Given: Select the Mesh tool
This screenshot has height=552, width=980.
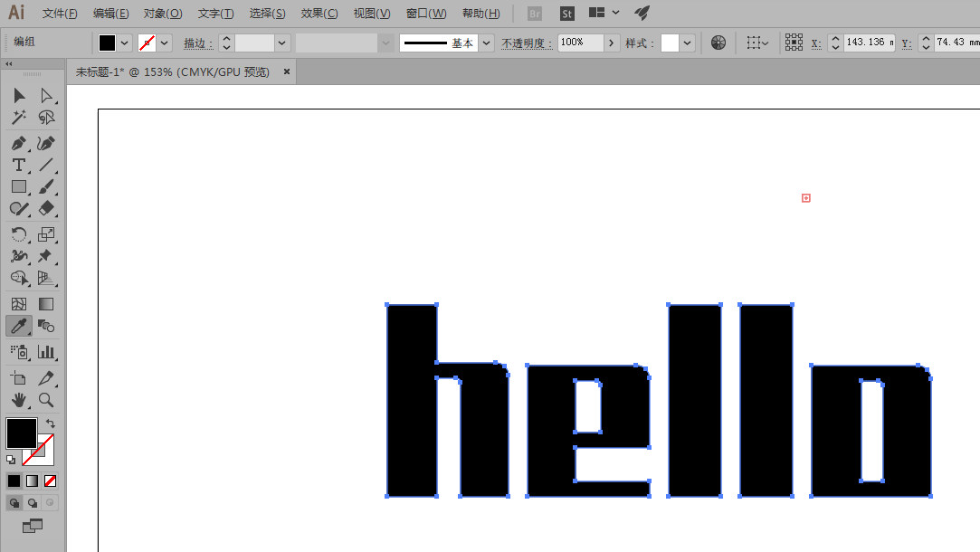Looking at the screenshot, I should [x=19, y=304].
